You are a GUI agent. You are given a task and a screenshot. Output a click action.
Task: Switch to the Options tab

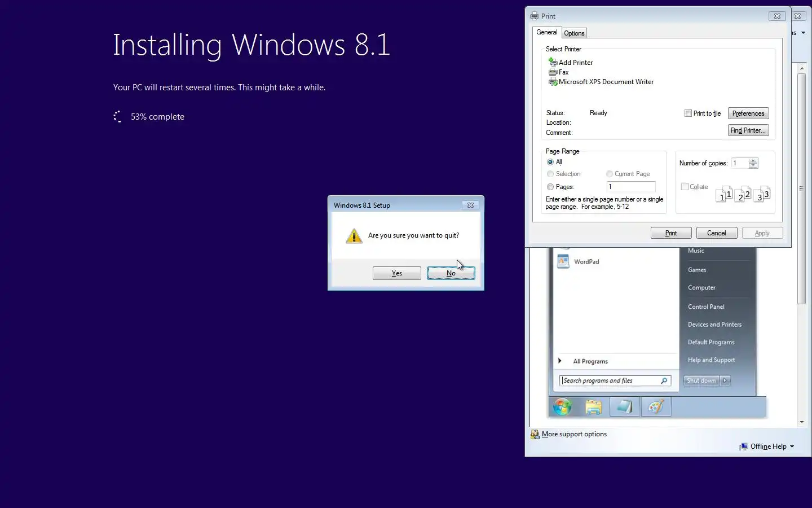click(x=574, y=33)
